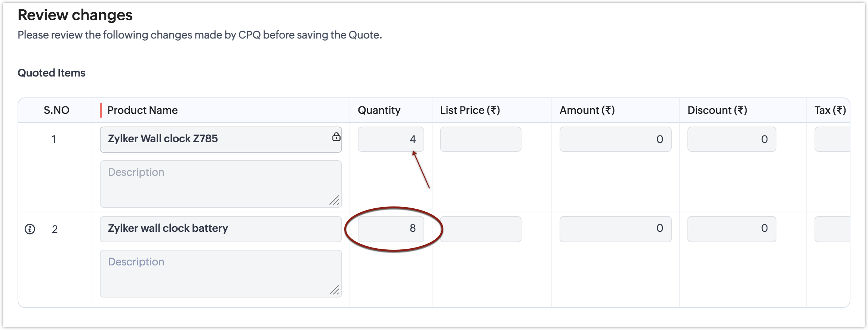Click the Discount field in row 2
This screenshot has height=330, width=868.
coord(732,229)
